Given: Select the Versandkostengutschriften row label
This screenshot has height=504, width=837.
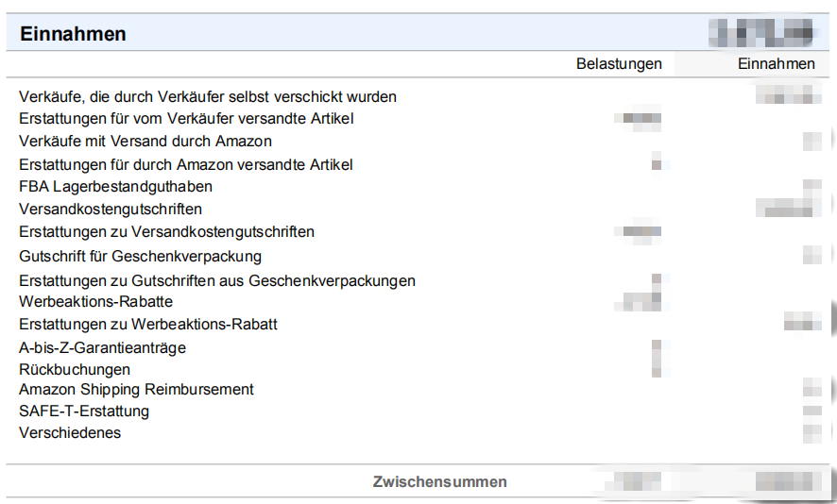Looking at the screenshot, I should [x=111, y=209].
